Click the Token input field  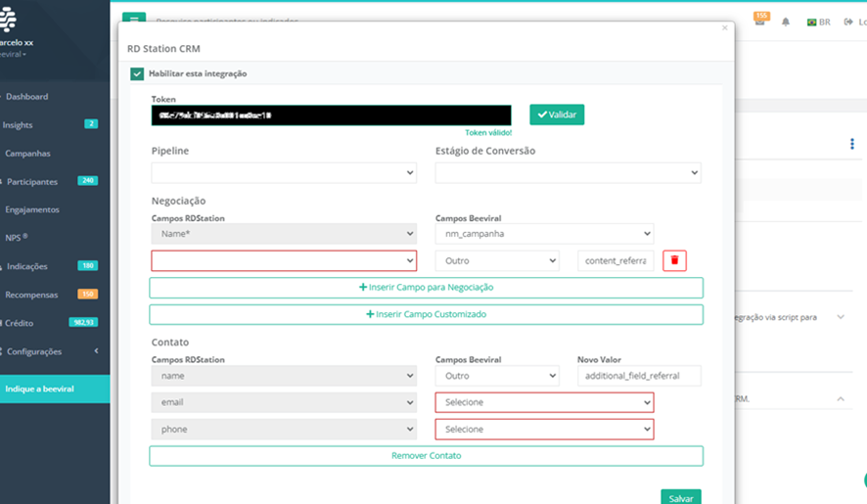[x=331, y=115]
